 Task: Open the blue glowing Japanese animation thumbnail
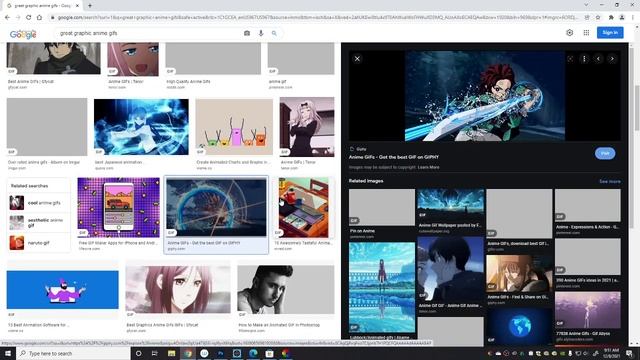click(x=141, y=127)
